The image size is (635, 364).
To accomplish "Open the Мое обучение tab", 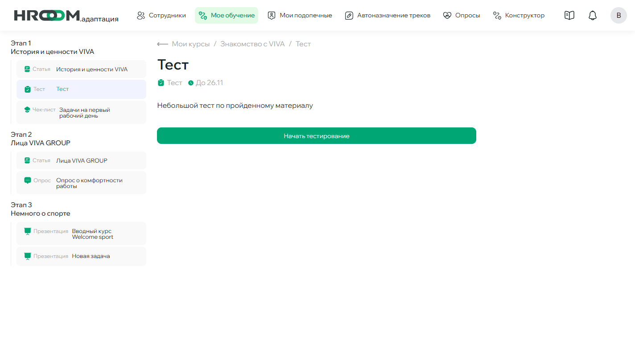I will (x=227, y=16).
